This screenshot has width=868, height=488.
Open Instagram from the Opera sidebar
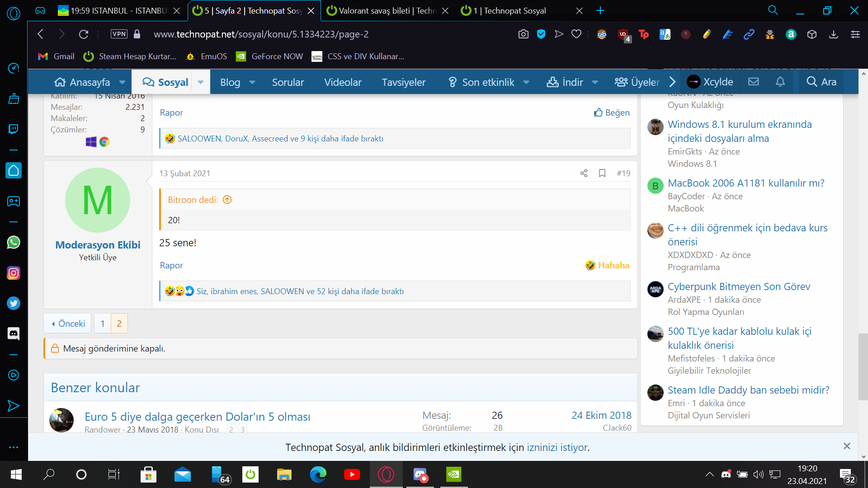coord(14,273)
